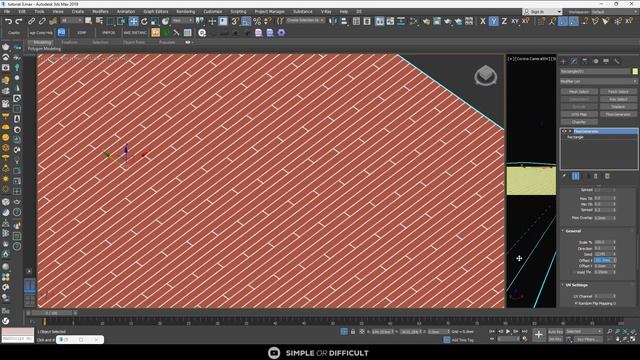Image resolution: width=640 pixels, height=360 pixels.
Task: Click the Offset X value field
Action: [x=602, y=260]
